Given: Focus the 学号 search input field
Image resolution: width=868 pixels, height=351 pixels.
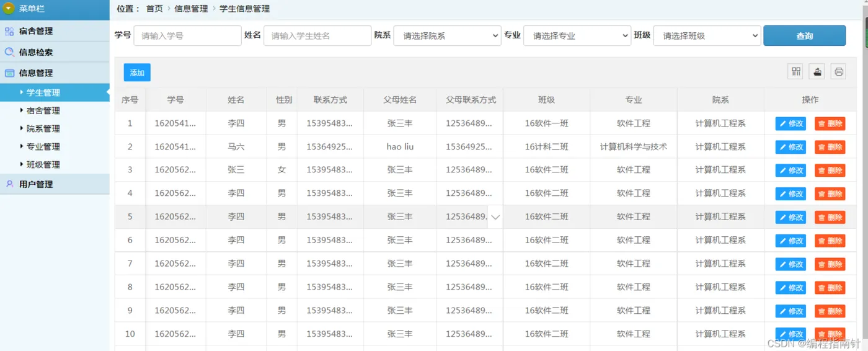Looking at the screenshot, I should coord(187,35).
